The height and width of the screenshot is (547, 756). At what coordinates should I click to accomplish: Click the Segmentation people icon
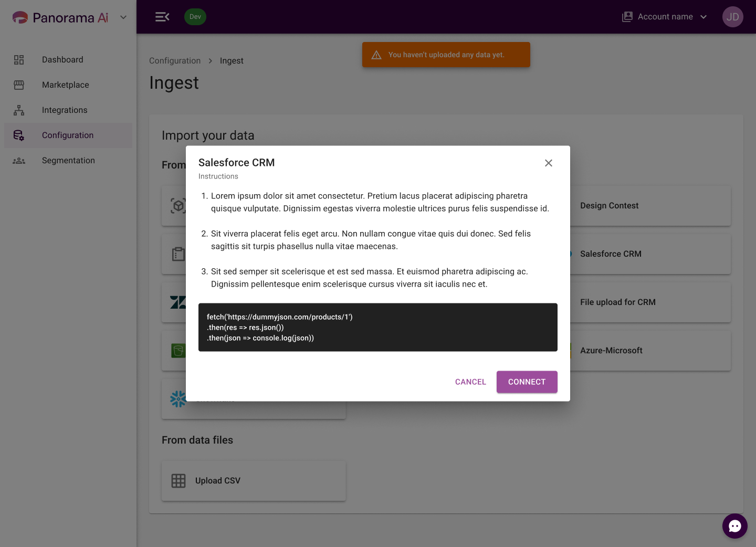point(19,161)
